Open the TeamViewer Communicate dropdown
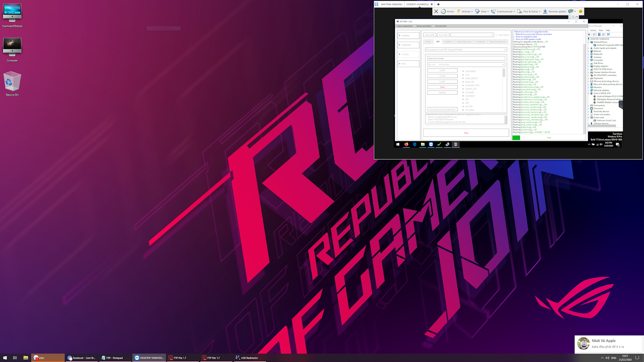Viewport: 644px width, 362px height. click(x=503, y=11)
